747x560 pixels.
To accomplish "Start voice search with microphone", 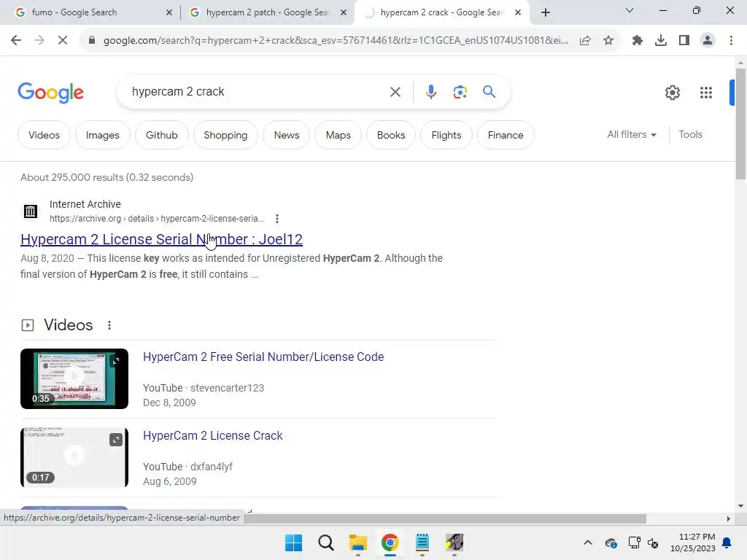I will point(430,92).
